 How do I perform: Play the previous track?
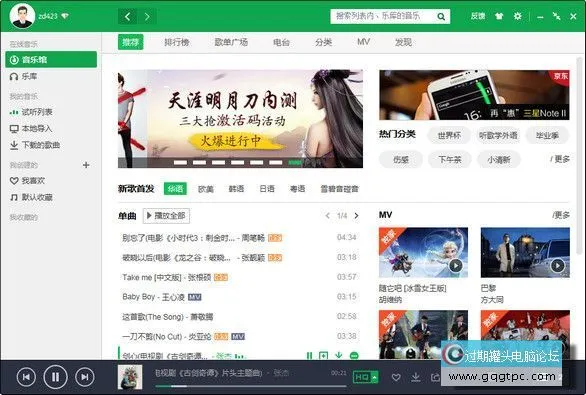click(27, 377)
